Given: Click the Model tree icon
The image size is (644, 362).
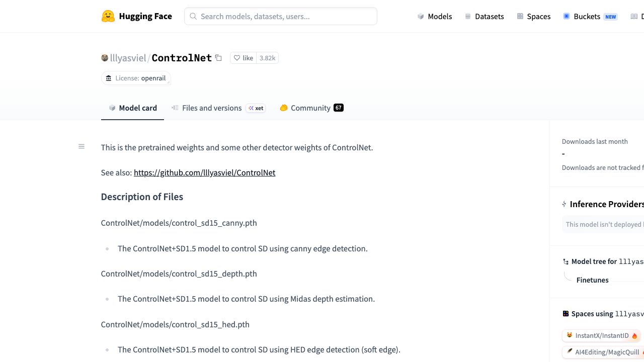Looking at the screenshot, I should [x=566, y=261].
